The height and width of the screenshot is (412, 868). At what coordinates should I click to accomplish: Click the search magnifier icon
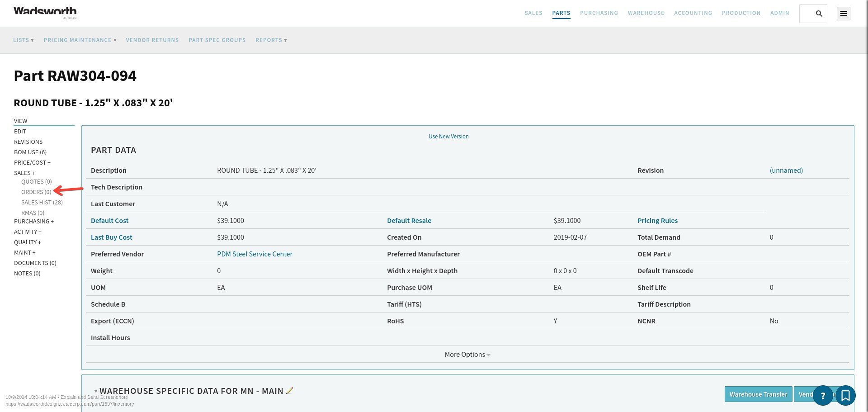pyautogui.click(x=819, y=14)
